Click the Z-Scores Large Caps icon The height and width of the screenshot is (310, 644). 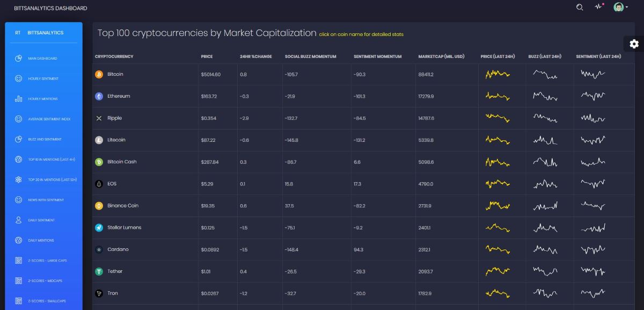[x=18, y=261]
